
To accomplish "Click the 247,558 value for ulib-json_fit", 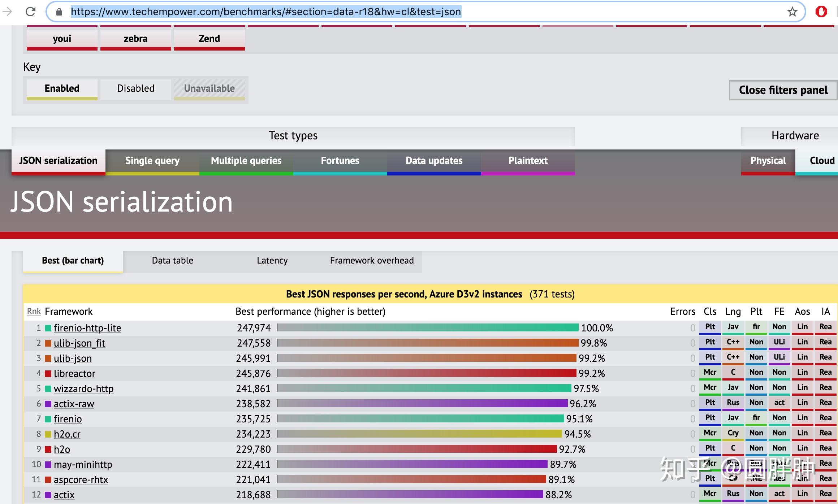I will [254, 343].
